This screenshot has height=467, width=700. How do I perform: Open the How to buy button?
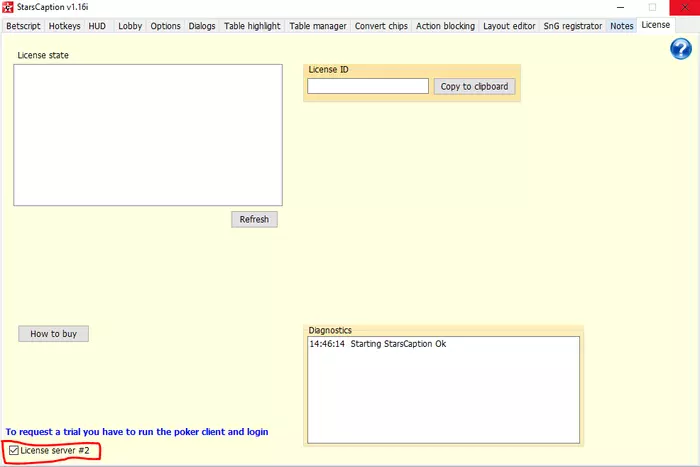(54, 334)
